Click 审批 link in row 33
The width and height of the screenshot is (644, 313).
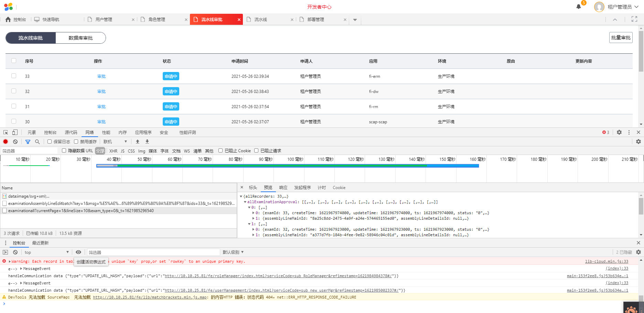tap(101, 76)
